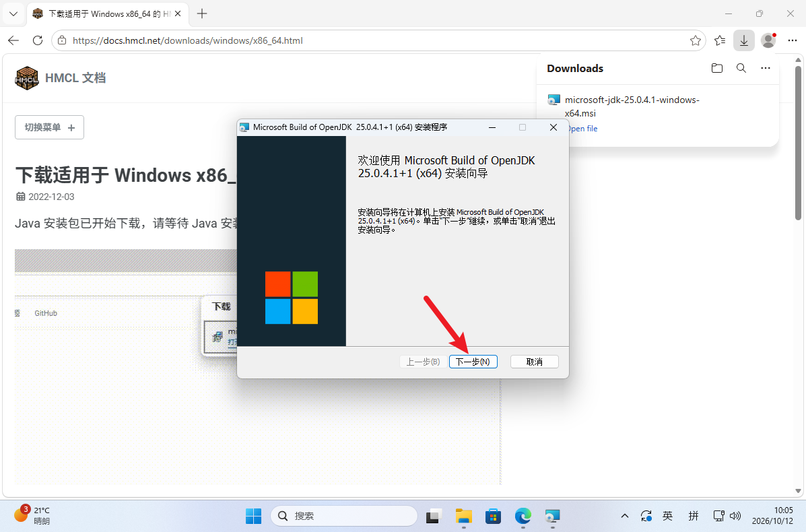Viewport: 806px width, 532px height.
Task: Open downloads folder icon in Downloads panel
Action: [717, 69]
